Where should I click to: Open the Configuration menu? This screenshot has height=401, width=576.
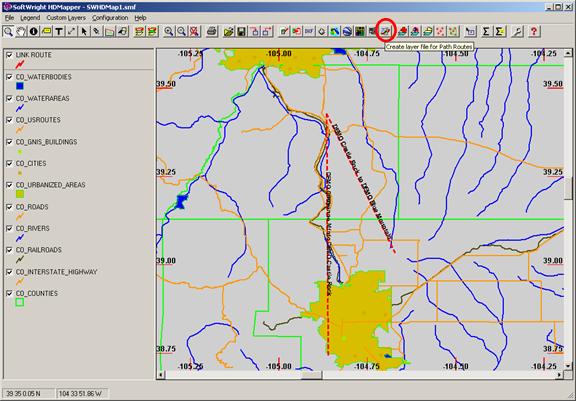110,18
